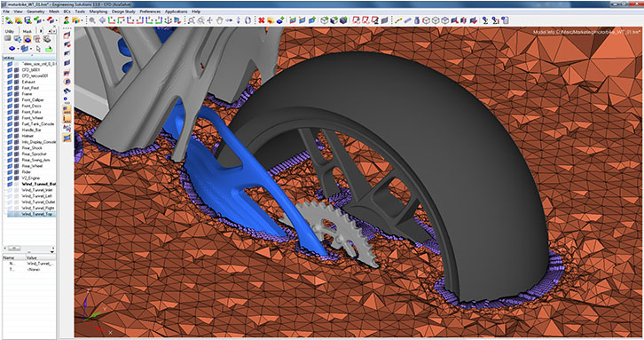Toggle visibility of the Rear_Wheel component
The width and height of the screenshot is (644, 340).
point(10,166)
